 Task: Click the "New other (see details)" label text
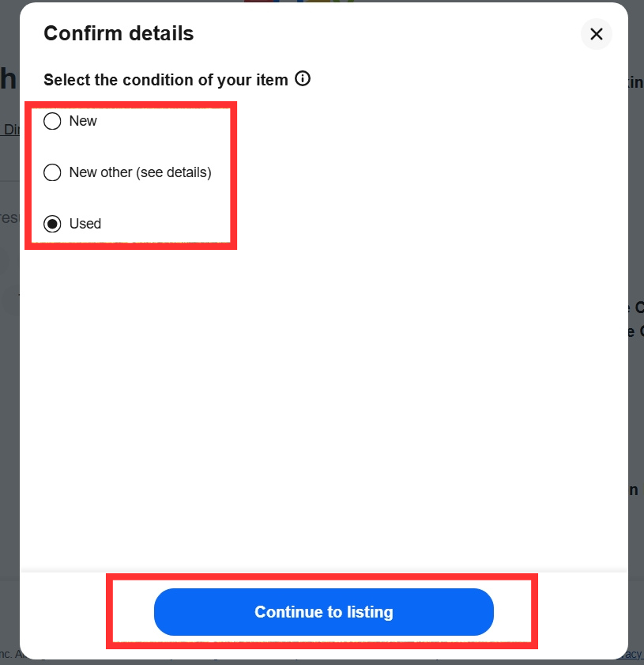(x=140, y=172)
